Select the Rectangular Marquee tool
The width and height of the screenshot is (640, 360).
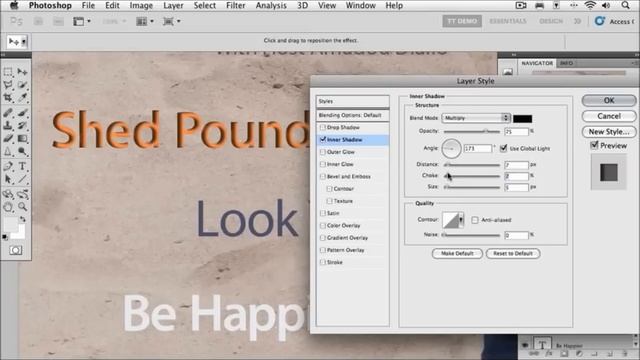tap(8, 72)
